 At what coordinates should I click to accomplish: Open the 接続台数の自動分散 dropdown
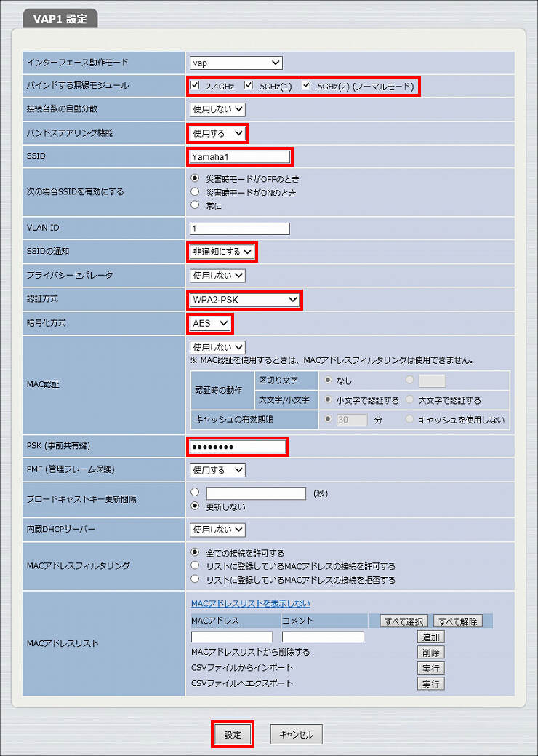point(217,109)
